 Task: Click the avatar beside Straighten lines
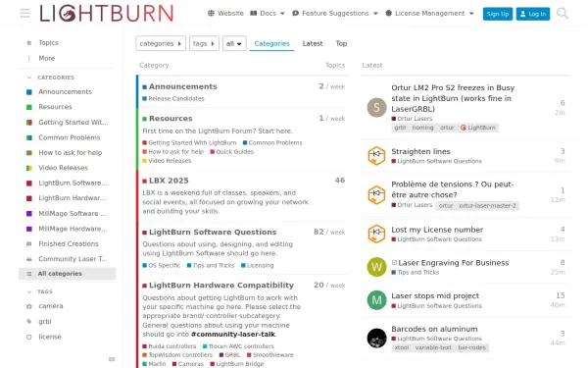(376, 156)
